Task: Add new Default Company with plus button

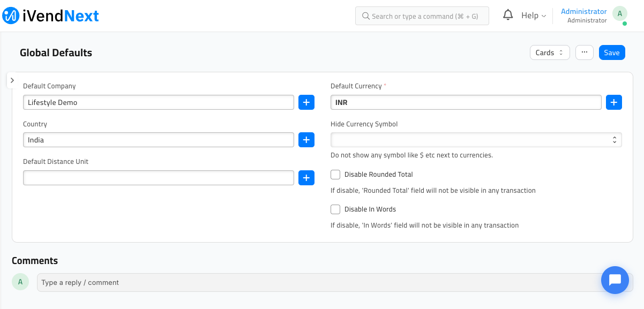Action: point(306,102)
